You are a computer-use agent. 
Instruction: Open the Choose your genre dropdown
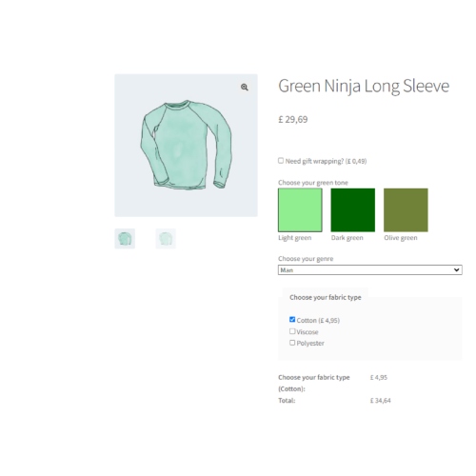[x=370, y=270]
